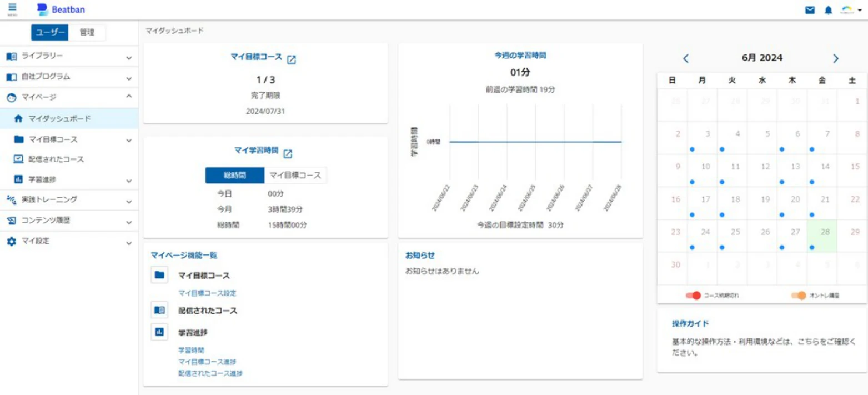Screen dimensions: 868x395
Task: Click the 今週の学習時間 chart title
Action: (520, 56)
